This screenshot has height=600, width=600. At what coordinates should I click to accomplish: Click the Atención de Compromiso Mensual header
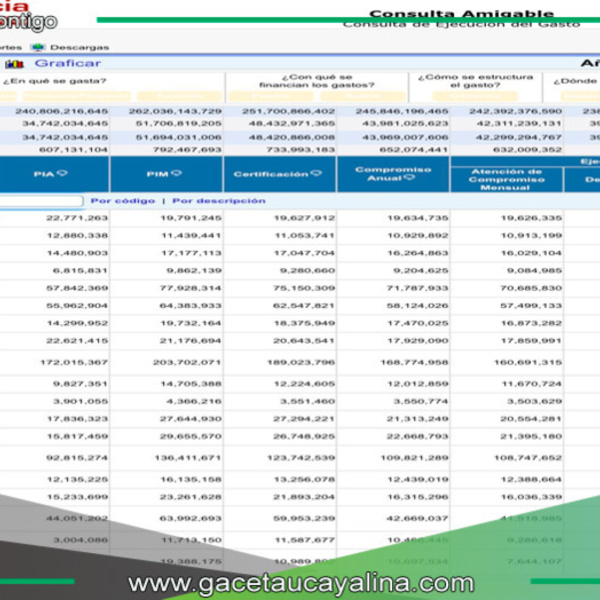click(506, 179)
